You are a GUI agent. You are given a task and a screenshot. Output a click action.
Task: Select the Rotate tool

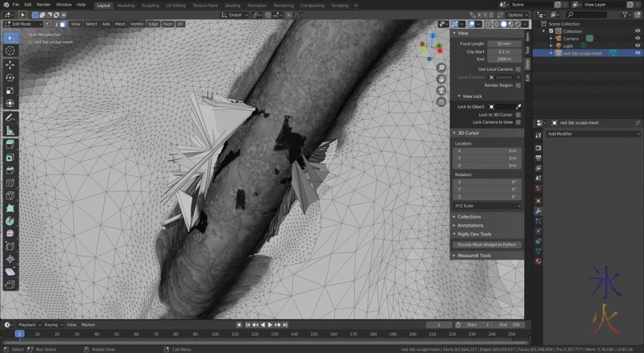point(10,77)
